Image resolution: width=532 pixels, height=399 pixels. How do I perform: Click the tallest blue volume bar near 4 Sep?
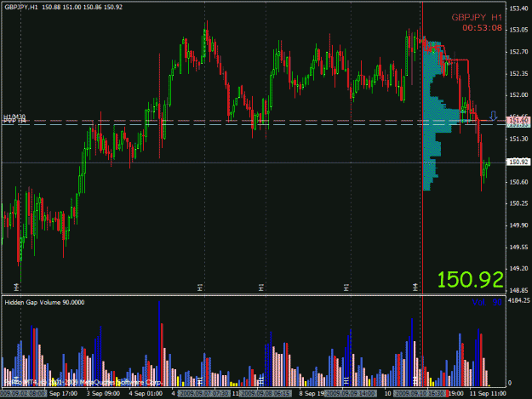pyautogui.click(x=159, y=344)
